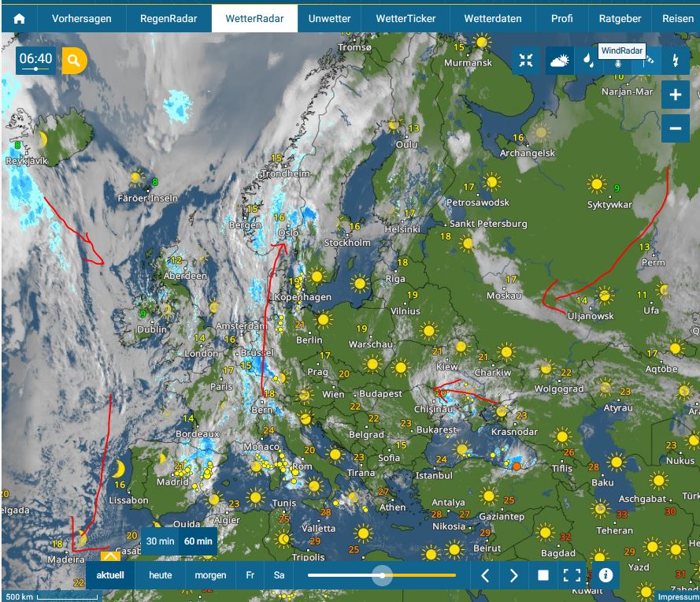Stop the radar animation playback
700x602 pixels.
click(543, 575)
